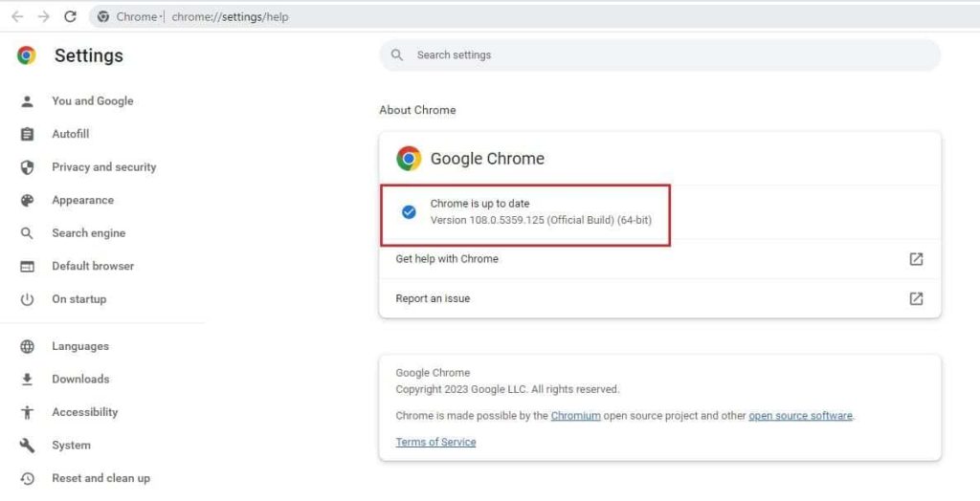Screen dimensions: 980x501
Task: Open Downloads settings section
Action: click(x=80, y=380)
